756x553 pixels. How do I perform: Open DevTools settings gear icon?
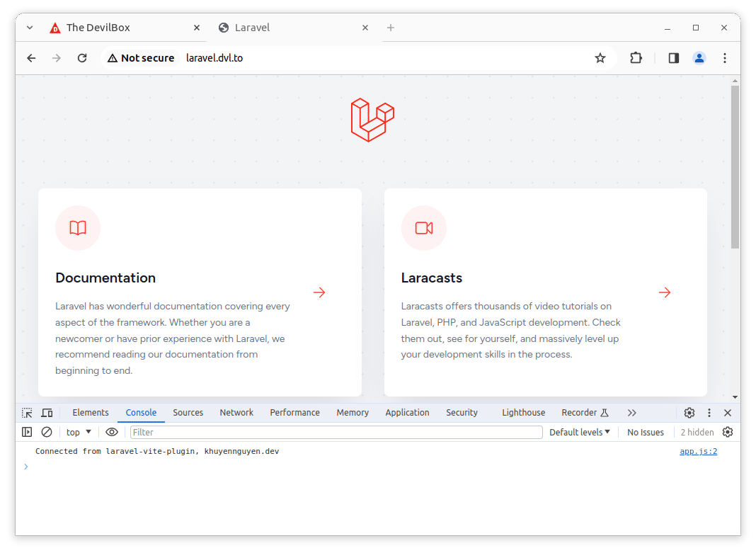tap(689, 413)
